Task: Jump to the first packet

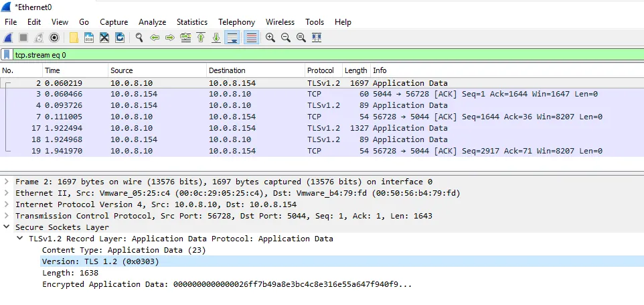Action: pos(201,38)
